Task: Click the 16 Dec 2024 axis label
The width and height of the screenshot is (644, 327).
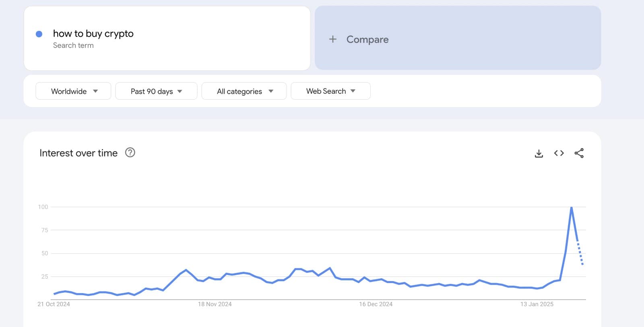Action: pyautogui.click(x=376, y=304)
